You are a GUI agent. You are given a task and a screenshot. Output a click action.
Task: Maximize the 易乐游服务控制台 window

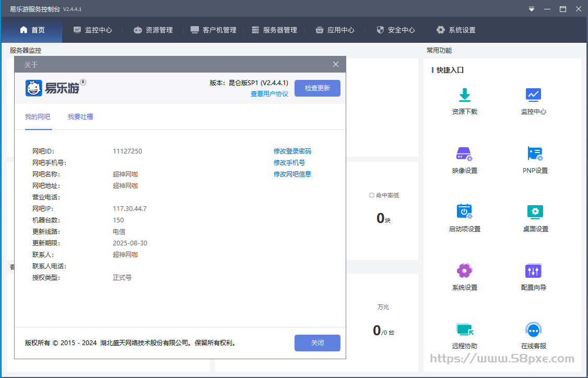563,9
